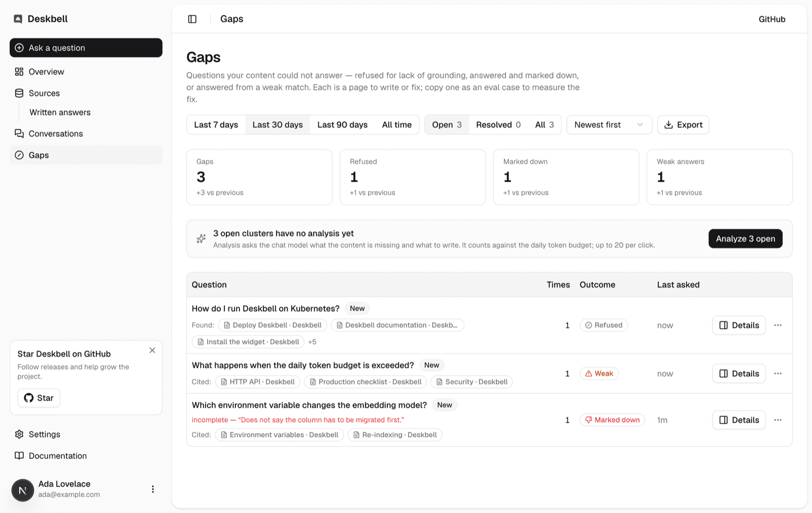
Task: Filter by Open gaps
Action: (x=447, y=125)
